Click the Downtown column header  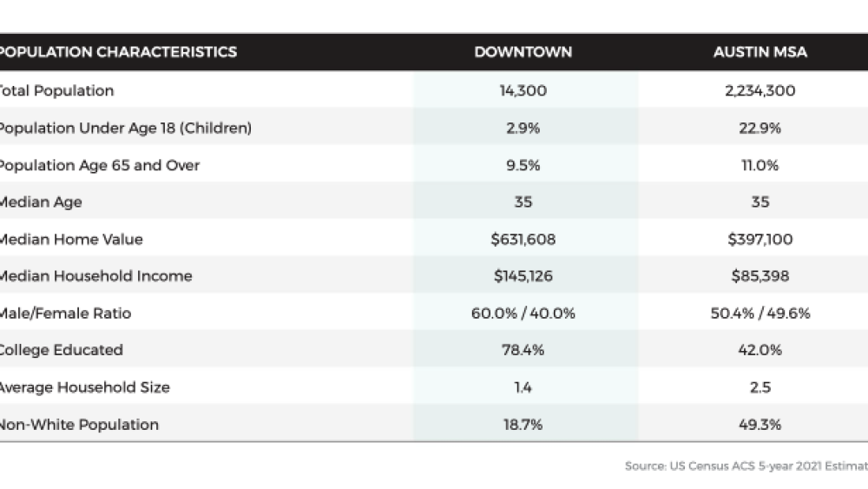click(523, 52)
